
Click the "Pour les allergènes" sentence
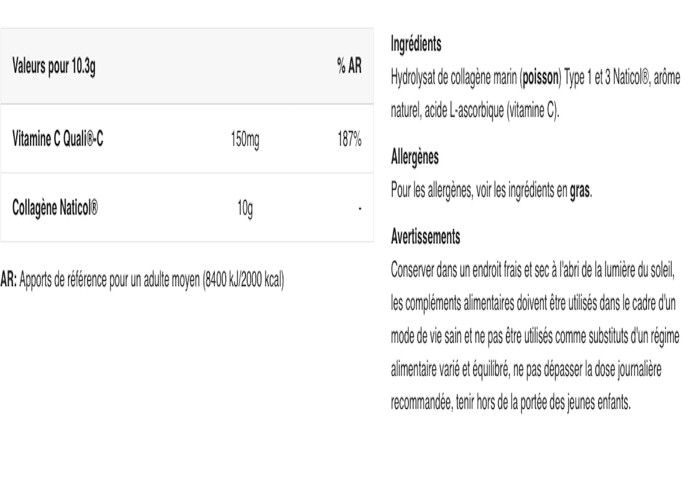[478, 189]
